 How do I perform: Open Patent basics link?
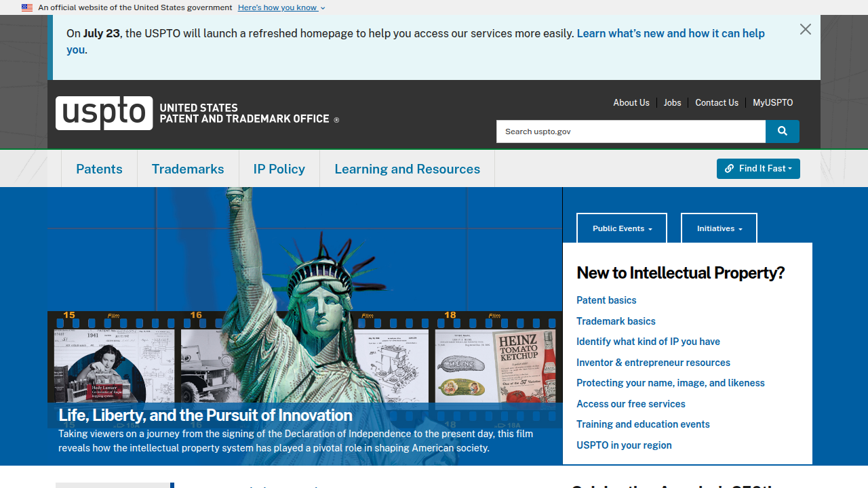tap(606, 300)
